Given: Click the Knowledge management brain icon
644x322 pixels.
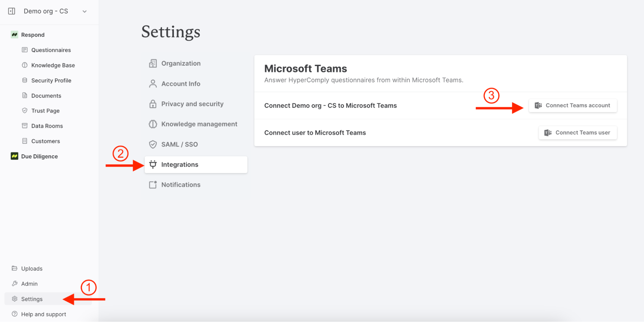Looking at the screenshot, I should tap(153, 124).
